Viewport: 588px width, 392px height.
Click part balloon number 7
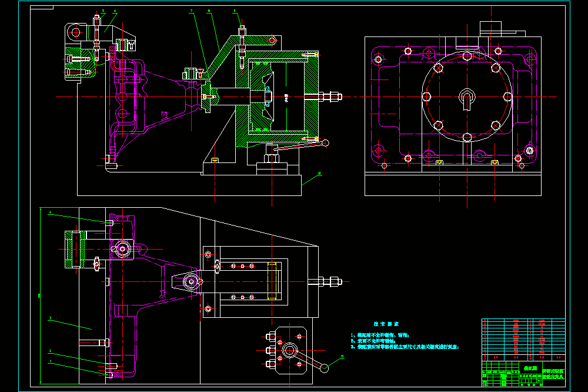coord(191,11)
